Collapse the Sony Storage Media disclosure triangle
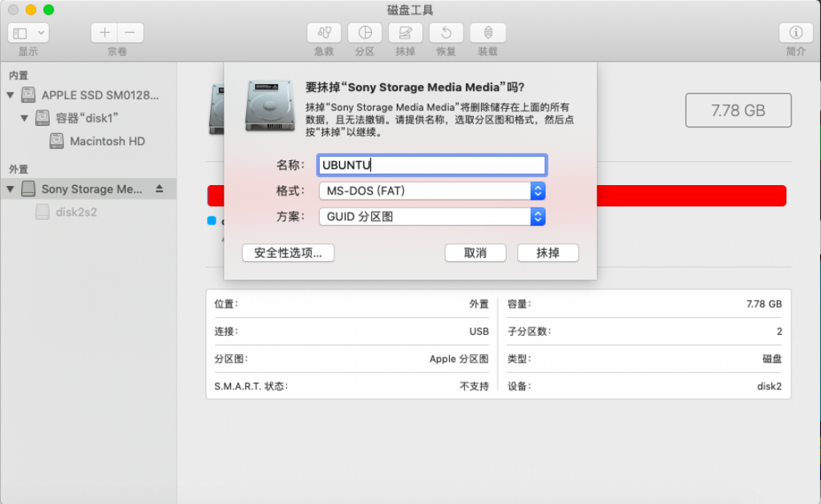Viewport: 821px width, 504px height. 10,190
